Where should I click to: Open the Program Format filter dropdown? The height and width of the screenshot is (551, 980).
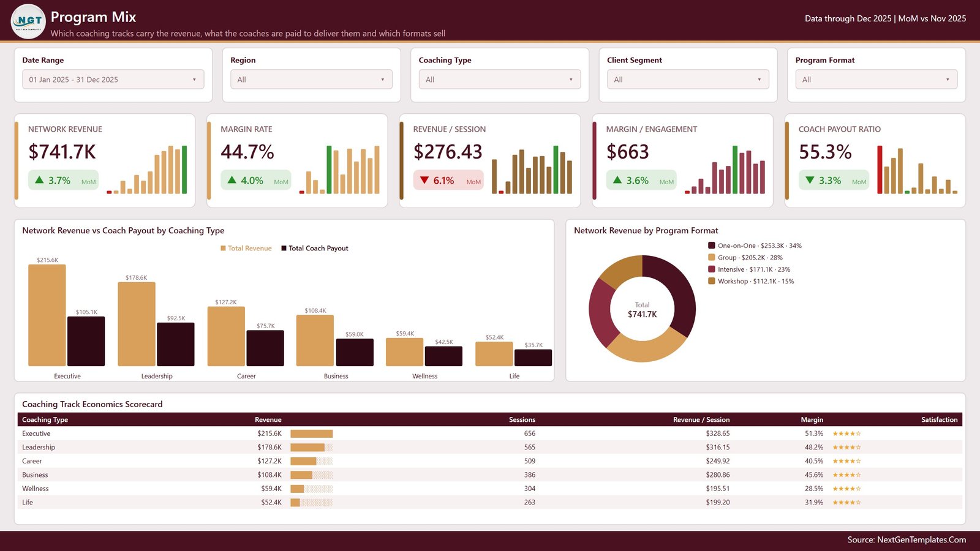876,80
